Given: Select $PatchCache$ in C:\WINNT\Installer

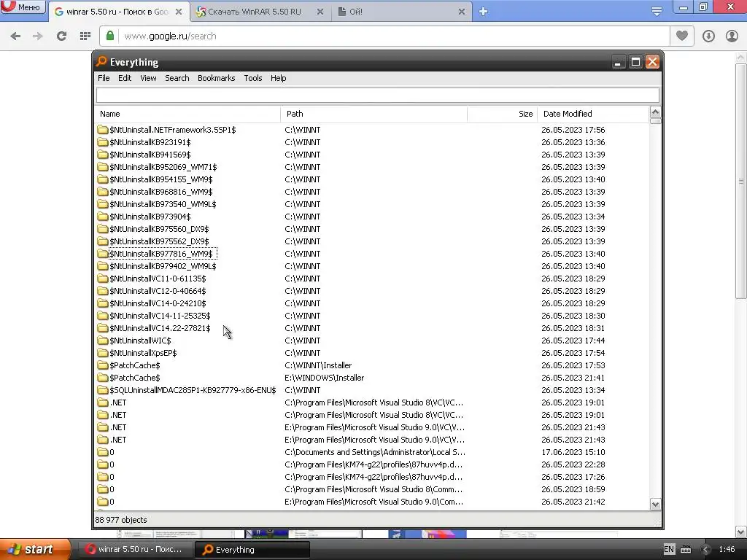Looking at the screenshot, I should point(135,365).
